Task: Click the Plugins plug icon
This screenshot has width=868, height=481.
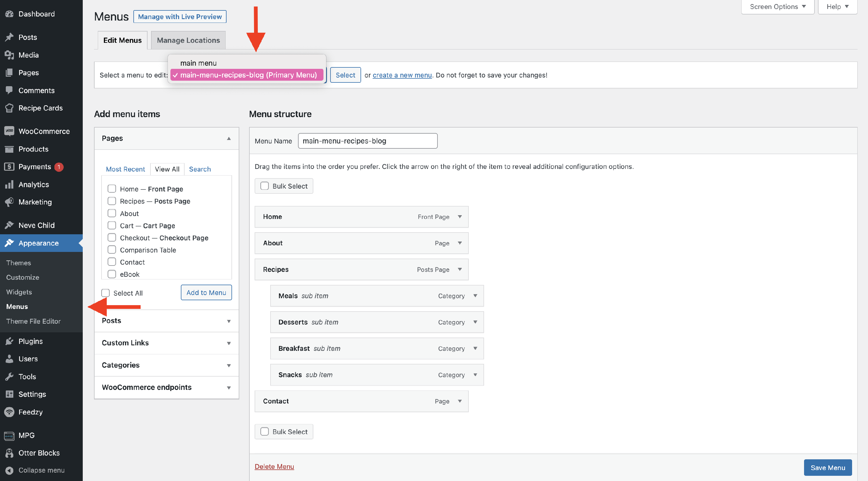Action: pos(10,341)
